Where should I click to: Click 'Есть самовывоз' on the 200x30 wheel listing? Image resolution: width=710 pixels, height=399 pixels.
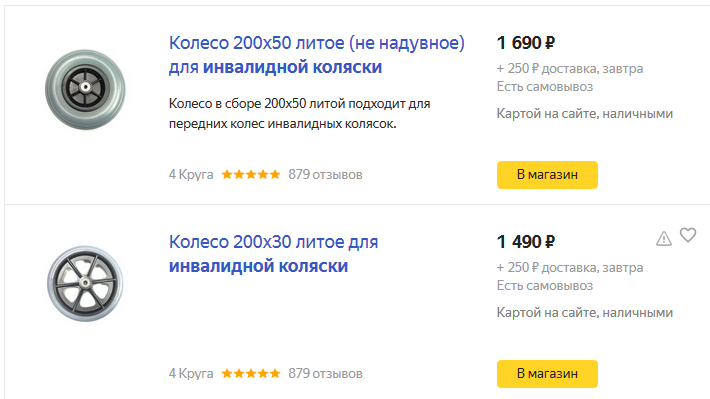(545, 285)
